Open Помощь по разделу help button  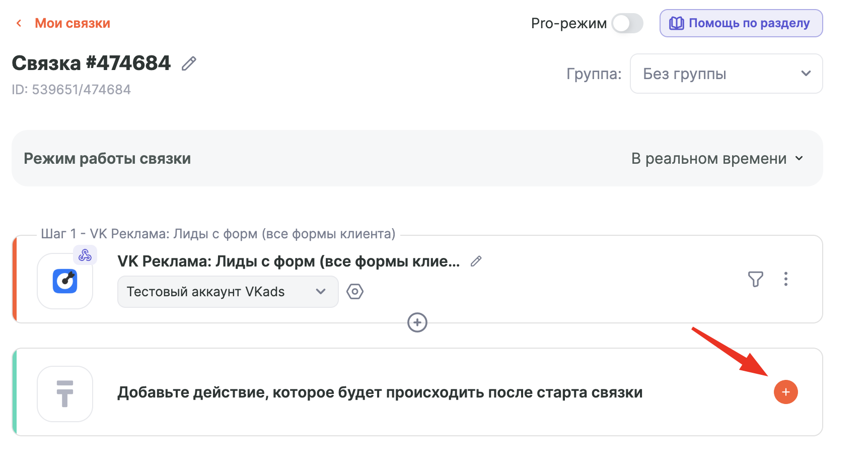(741, 23)
